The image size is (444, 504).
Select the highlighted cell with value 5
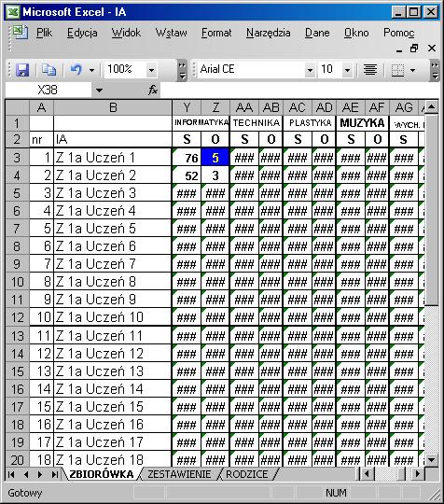point(215,158)
